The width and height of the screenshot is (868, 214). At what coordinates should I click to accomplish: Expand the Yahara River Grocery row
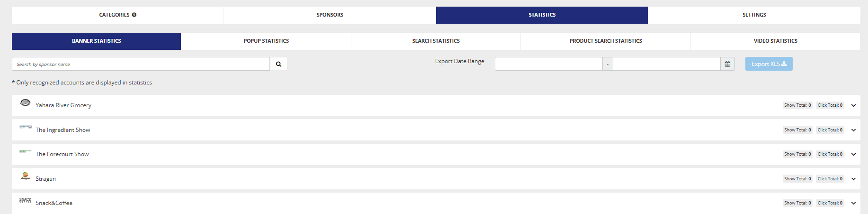click(853, 105)
